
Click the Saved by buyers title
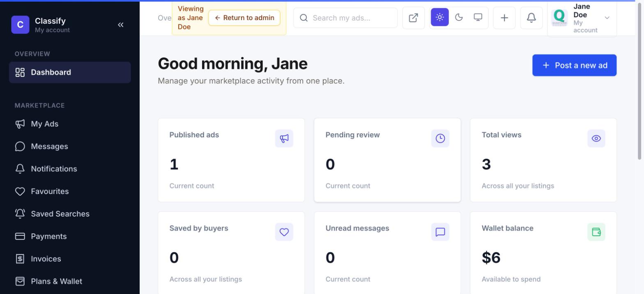(x=199, y=228)
